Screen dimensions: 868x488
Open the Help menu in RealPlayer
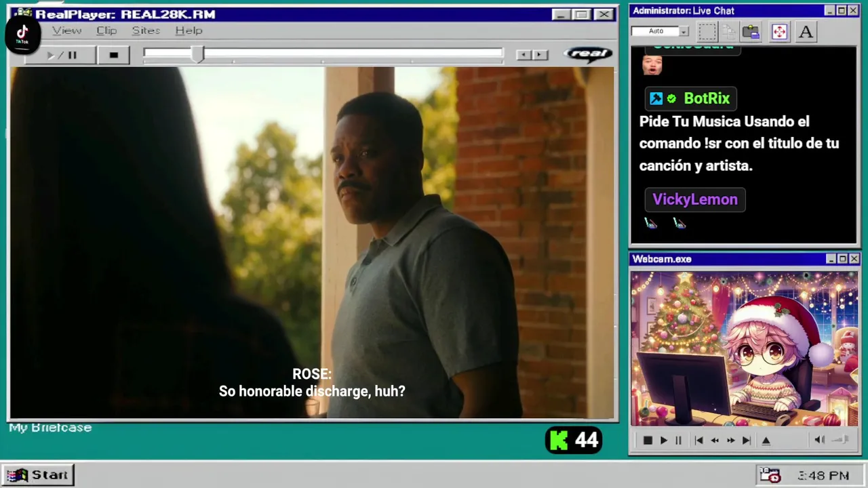[189, 30]
